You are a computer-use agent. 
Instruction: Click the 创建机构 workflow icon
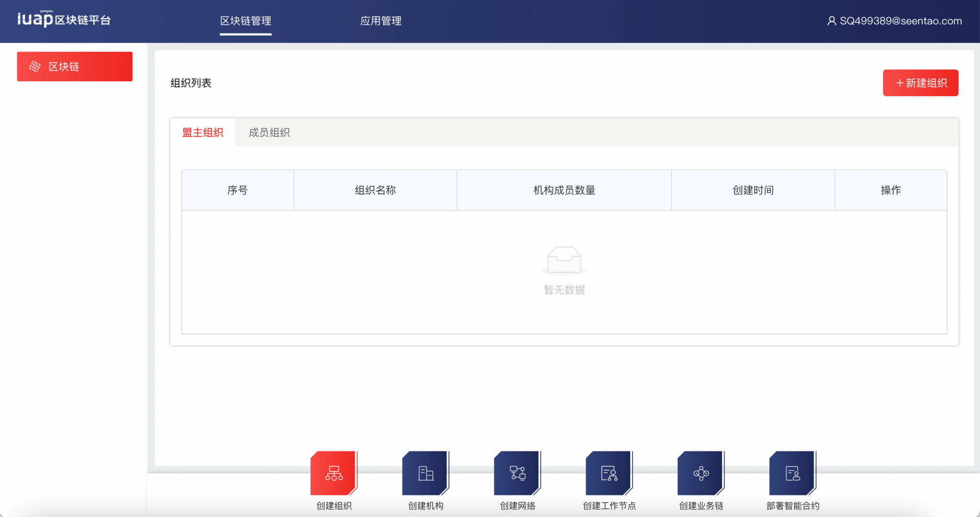(425, 473)
